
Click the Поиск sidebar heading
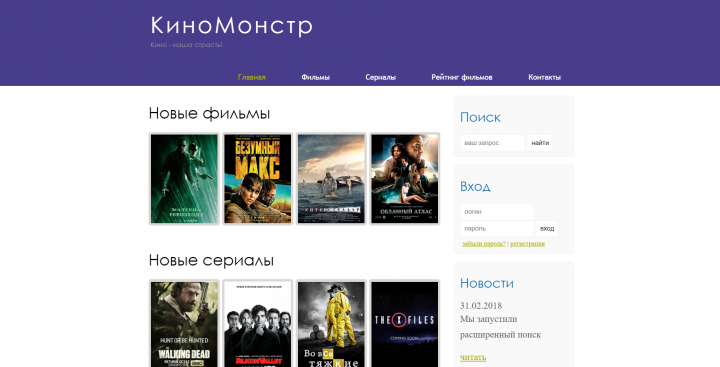point(480,117)
